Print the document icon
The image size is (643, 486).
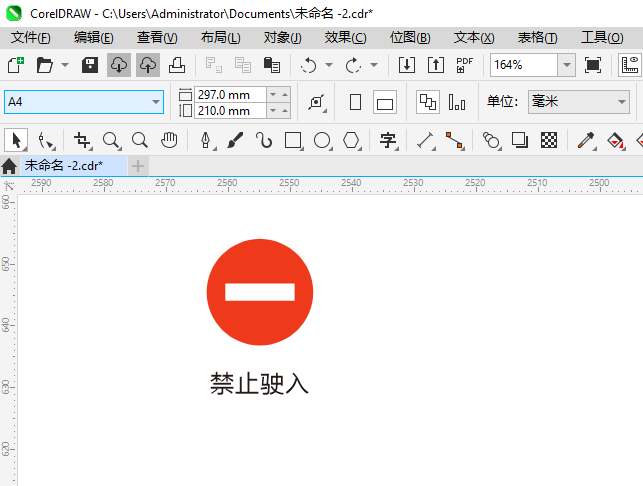coord(177,65)
